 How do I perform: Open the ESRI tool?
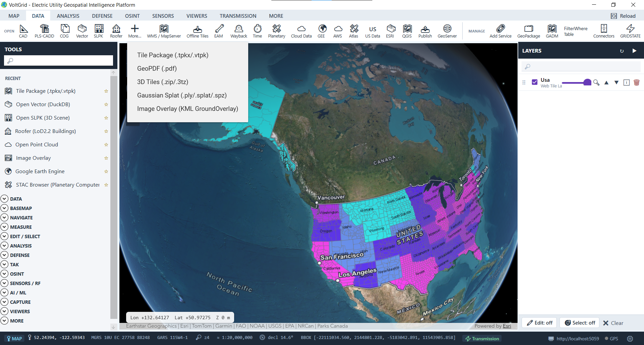[x=390, y=31]
